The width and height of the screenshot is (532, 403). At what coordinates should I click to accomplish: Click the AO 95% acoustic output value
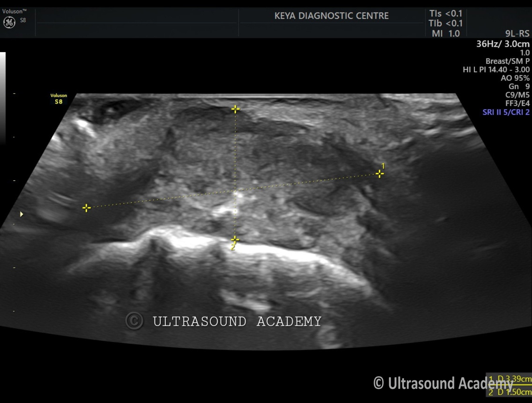pyautogui.click(x=515, y=78)
